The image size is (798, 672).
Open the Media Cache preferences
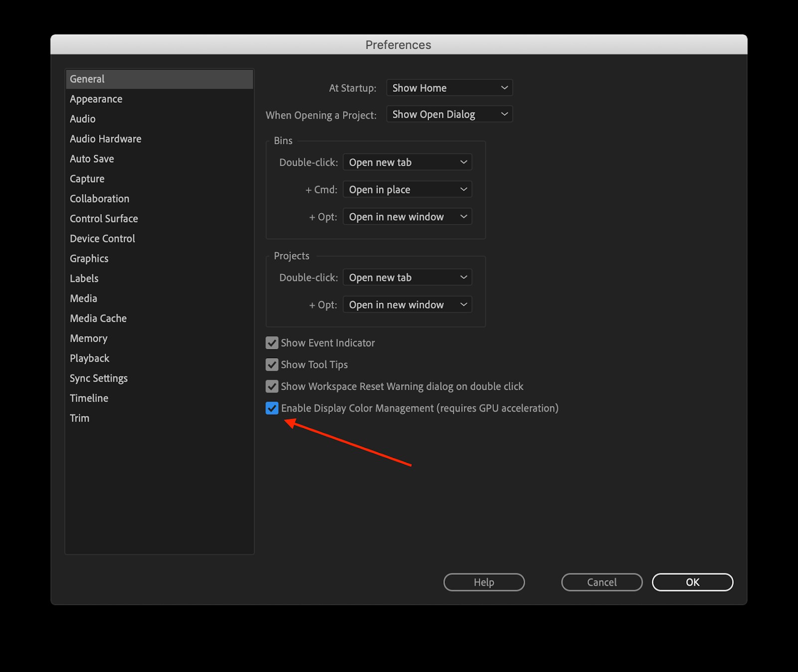point(98,318)
